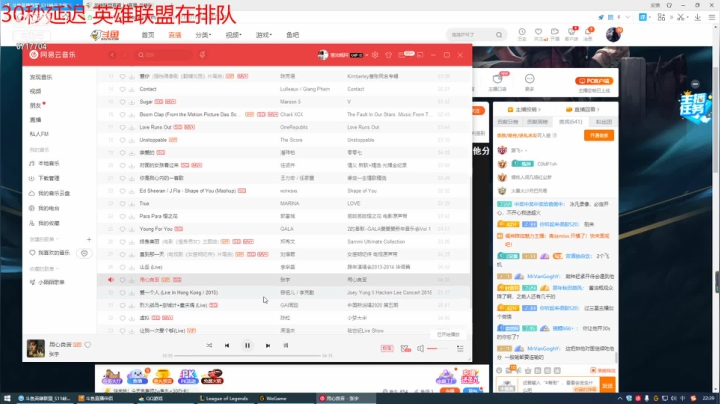Open 视频 in the sidebar
Image resolution: width=720 pixels, height=404 pixels.
35,91
